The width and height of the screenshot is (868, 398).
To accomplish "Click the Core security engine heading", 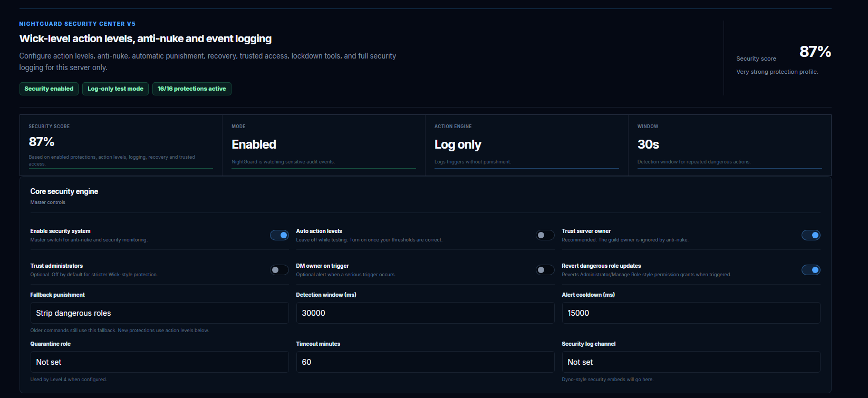I will pos(64,191).
